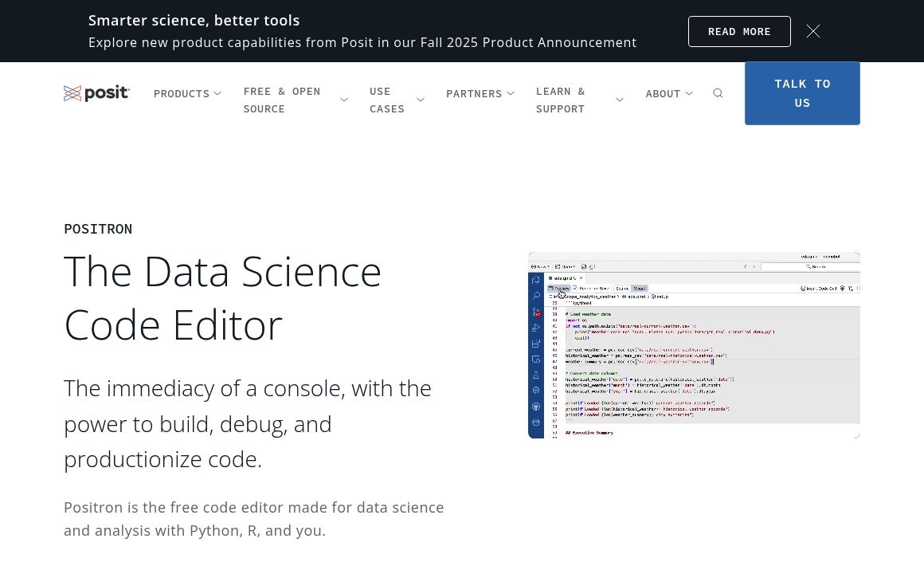Switch editor to Visual mode

pos(640,288)
